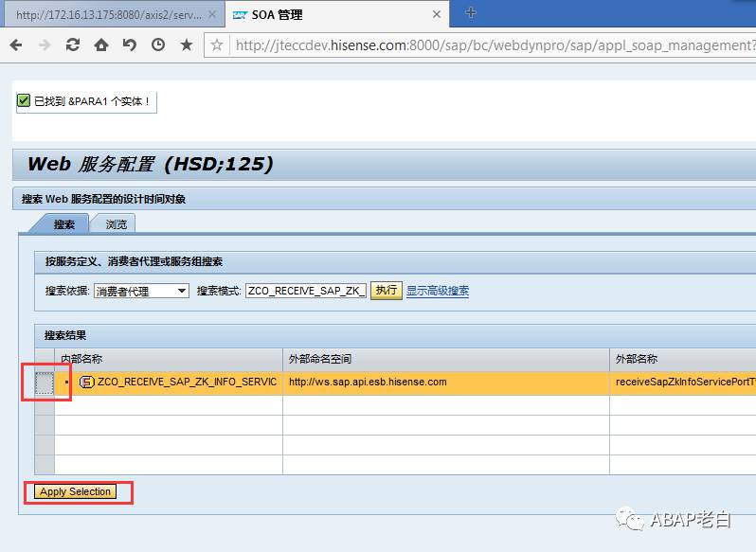Reload the page with the refresh icon

click(x=73, y=45)
